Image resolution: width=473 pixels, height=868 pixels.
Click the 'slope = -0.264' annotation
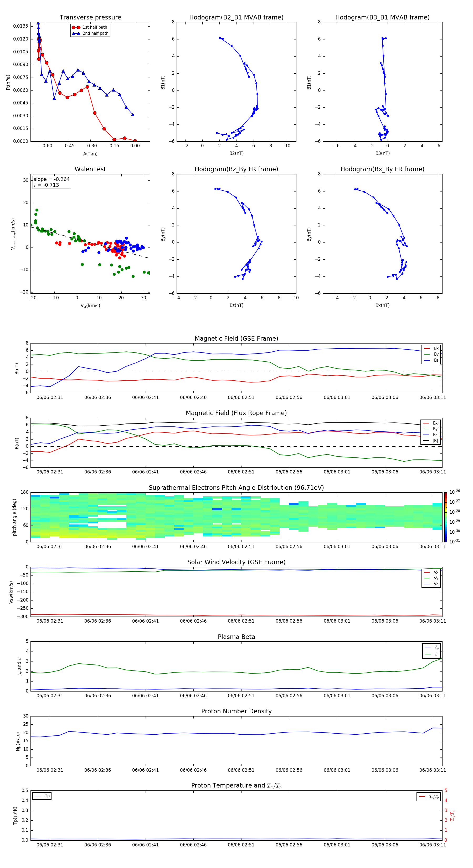[52, 179]
